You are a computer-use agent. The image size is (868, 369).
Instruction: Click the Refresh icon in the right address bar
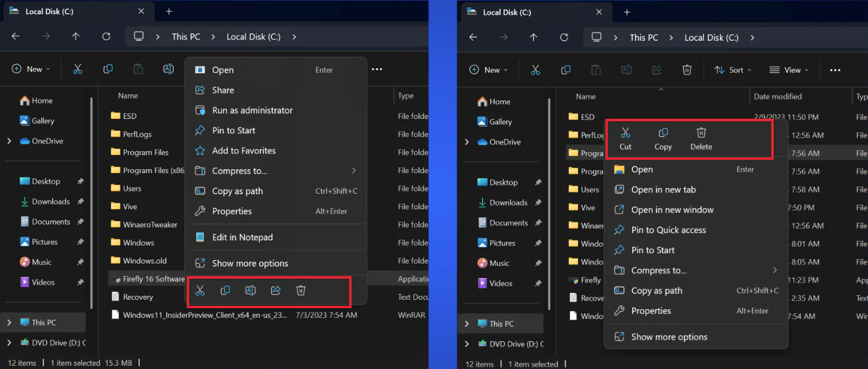pos(564,37)
